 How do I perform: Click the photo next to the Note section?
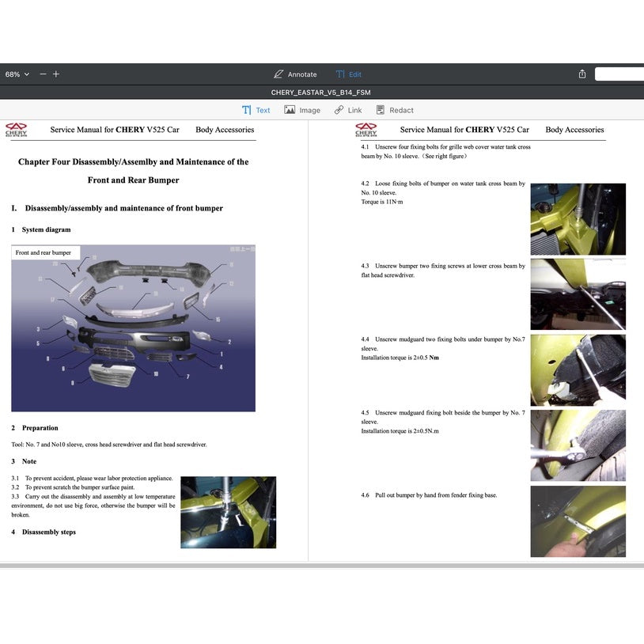[228, 512]
